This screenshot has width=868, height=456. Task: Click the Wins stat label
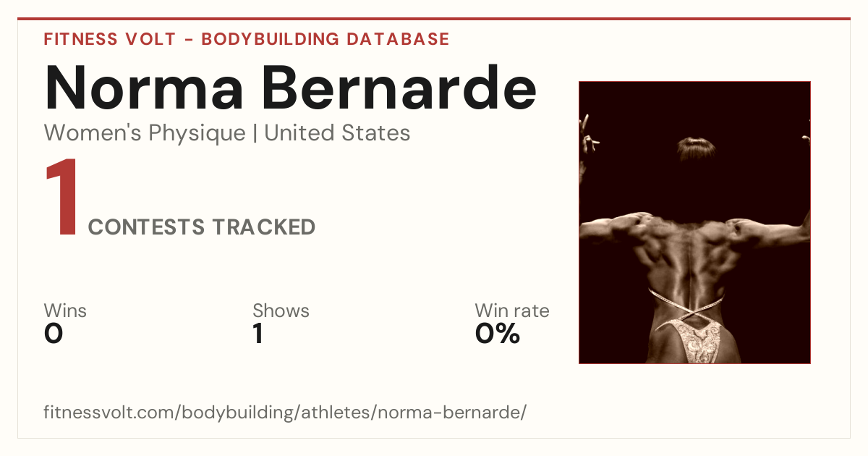point(65,311)
